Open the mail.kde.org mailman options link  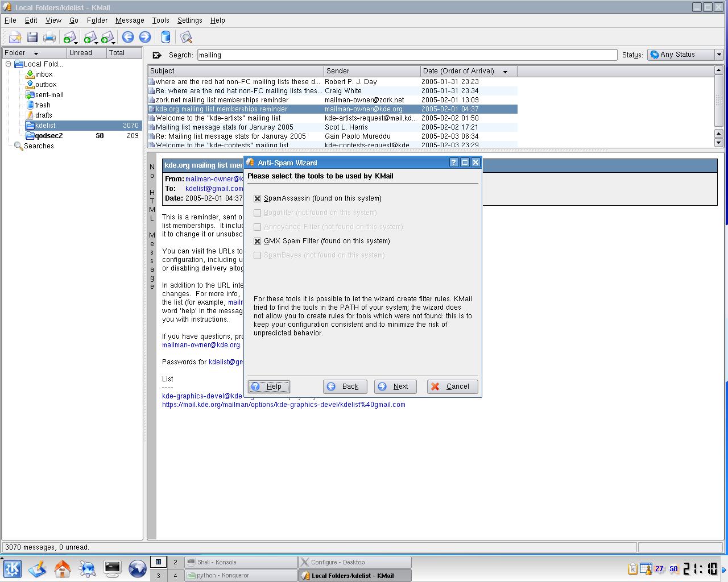point(284,405)
